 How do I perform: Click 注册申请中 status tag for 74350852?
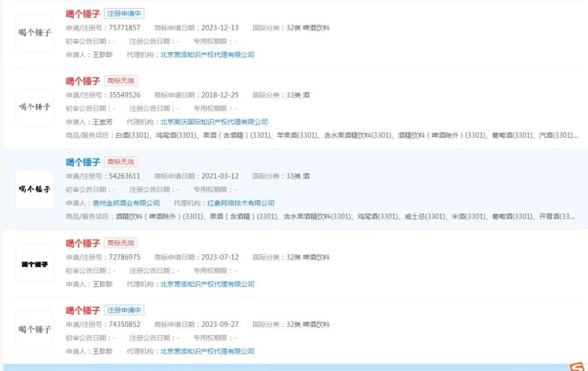[124, 310]
